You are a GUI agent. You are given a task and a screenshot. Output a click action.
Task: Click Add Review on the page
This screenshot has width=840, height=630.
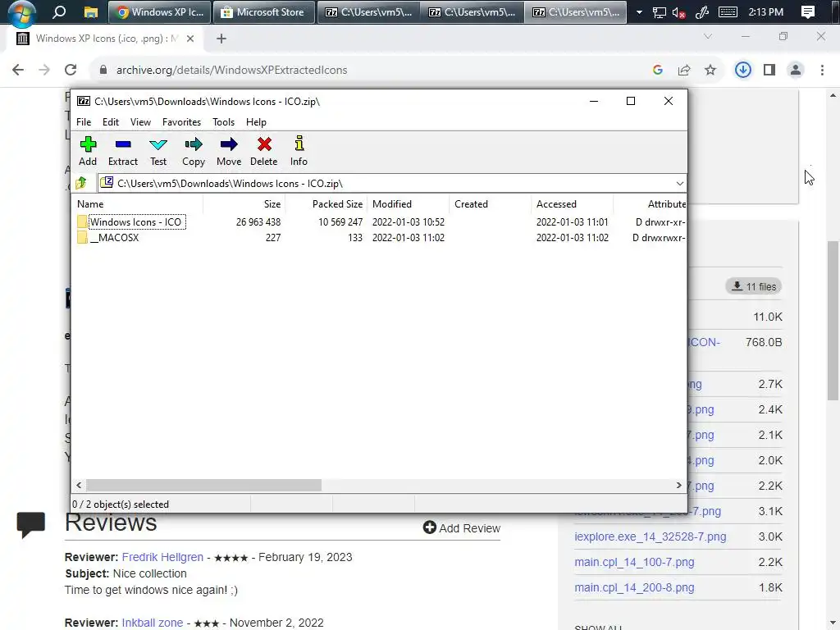tap(462, 528)
